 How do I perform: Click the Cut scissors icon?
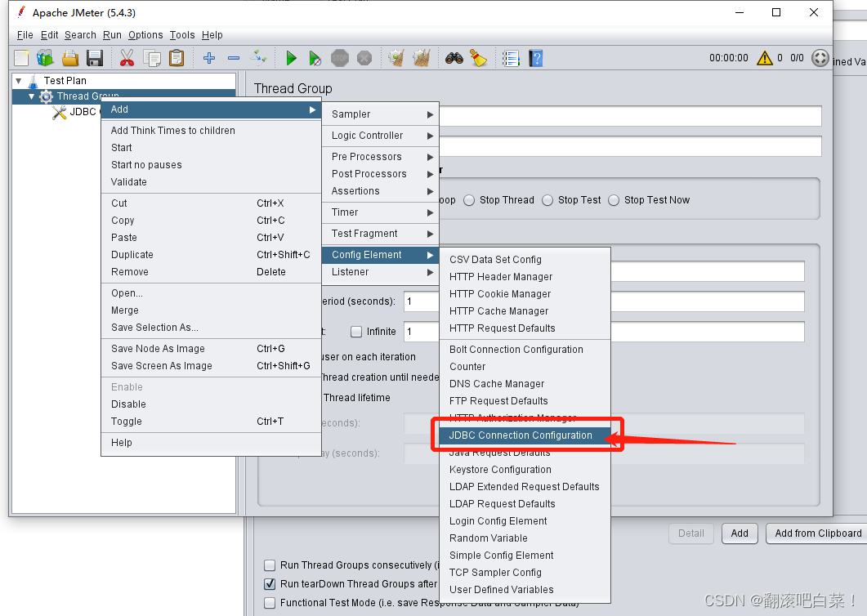point(127,57)
